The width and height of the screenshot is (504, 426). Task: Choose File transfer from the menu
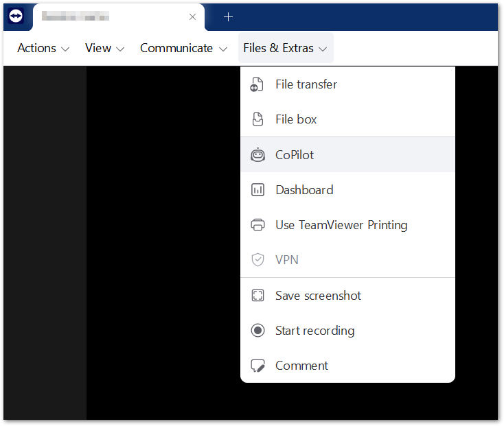(x=347, y=84)
